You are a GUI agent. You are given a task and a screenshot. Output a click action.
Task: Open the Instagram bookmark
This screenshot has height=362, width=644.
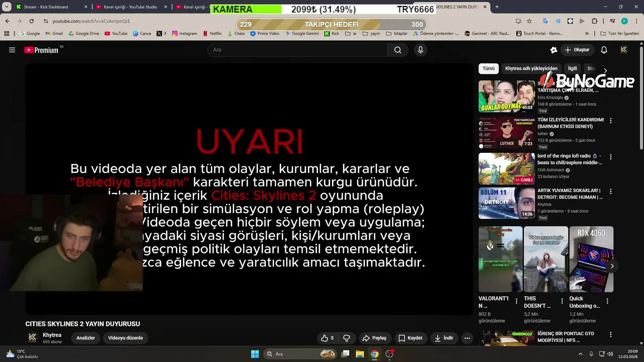184,33
